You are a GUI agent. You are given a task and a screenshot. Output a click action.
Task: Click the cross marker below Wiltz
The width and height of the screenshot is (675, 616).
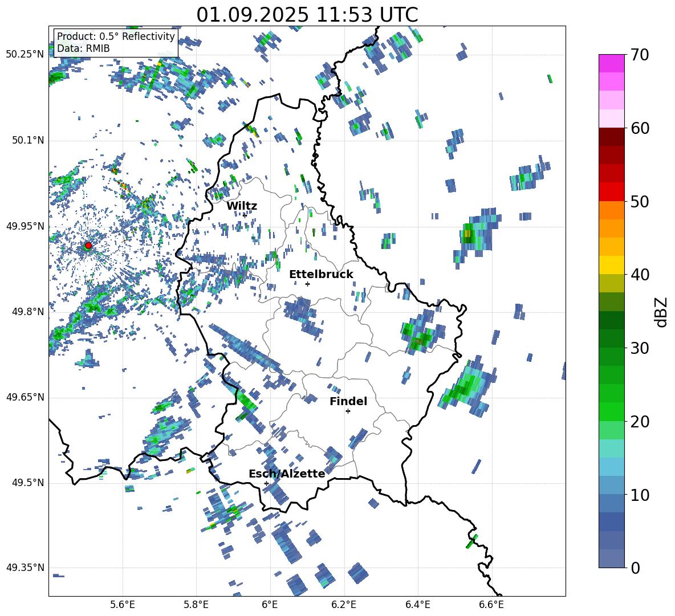tap(245, 215)
